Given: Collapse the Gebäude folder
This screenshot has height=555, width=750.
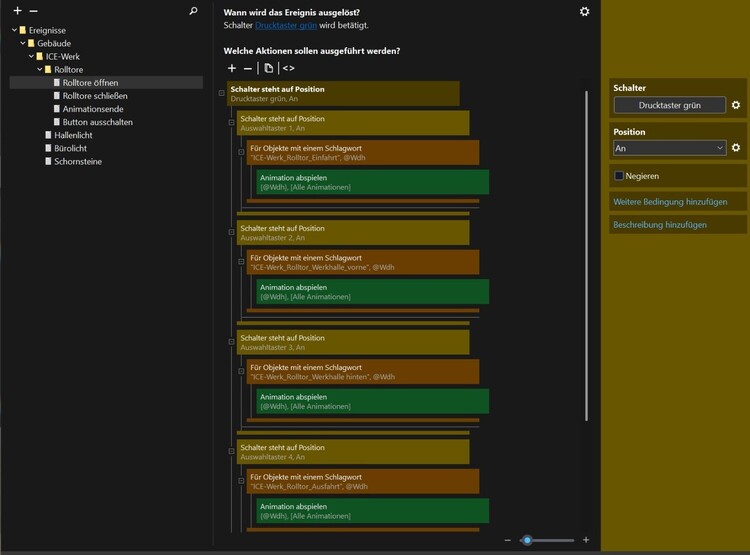Looking at the screenshot, I should coord(23,43).
